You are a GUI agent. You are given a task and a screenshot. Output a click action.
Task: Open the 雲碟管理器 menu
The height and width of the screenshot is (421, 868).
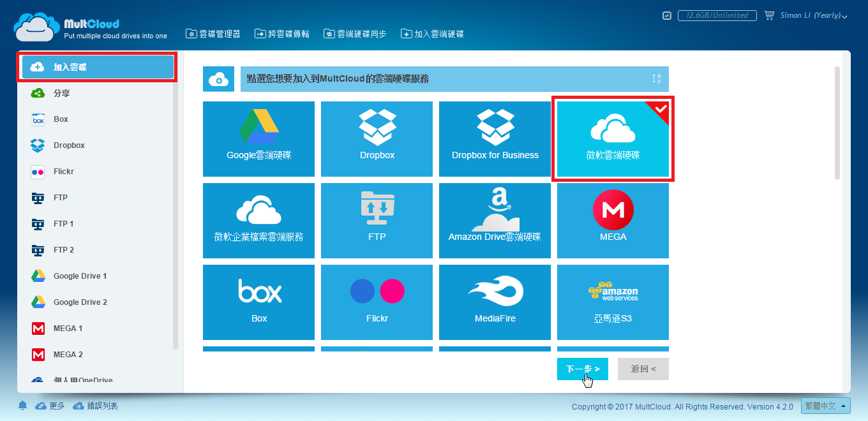coord(213,34)
